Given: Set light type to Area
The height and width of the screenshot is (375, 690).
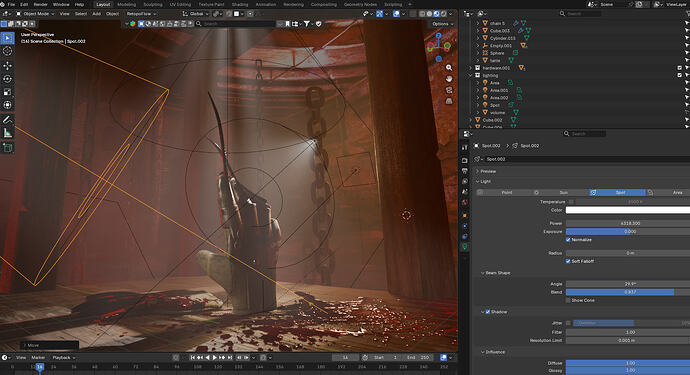Looking at the screenshot, I should click(x=668, y=192).
